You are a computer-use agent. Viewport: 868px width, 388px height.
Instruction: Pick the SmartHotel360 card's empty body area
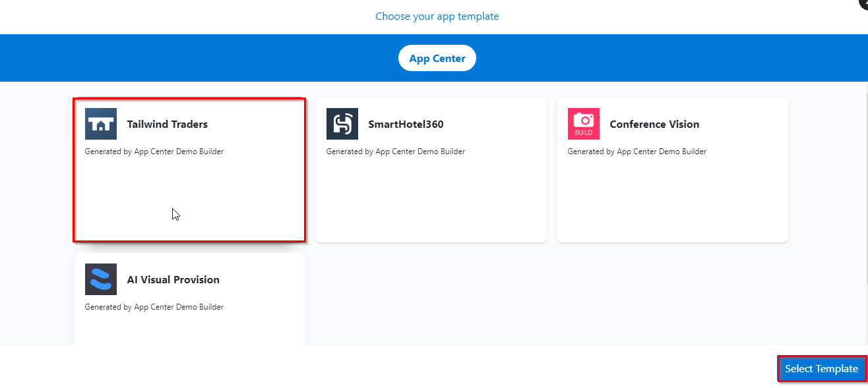pos(431,198)
